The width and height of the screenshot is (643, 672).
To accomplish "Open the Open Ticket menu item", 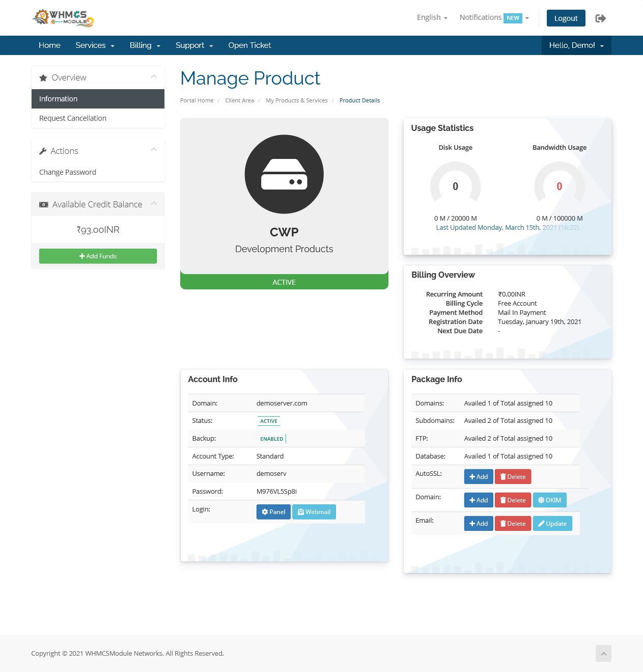I will click(x=249, y=45).
